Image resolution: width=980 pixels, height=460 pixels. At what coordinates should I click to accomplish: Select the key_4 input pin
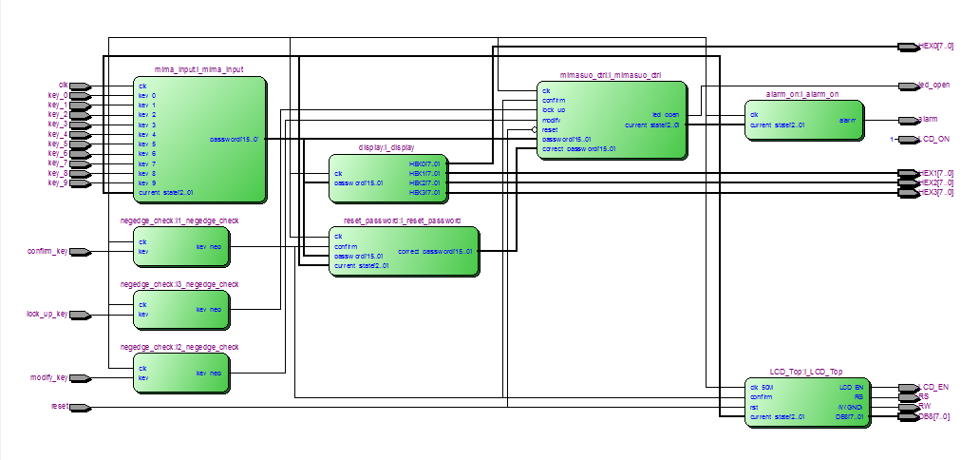click(x=80, y=135)
